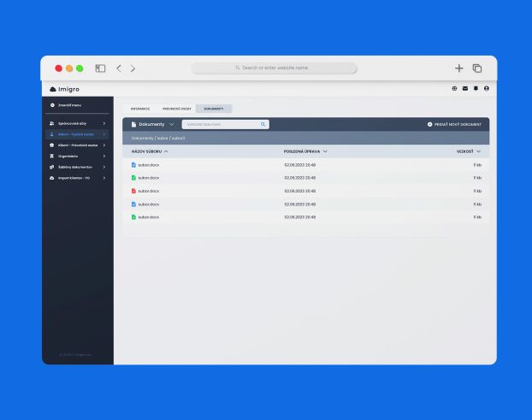
Task: Switch to the Informácie tab
Action: pyautogui.click(x=139, y=109)
